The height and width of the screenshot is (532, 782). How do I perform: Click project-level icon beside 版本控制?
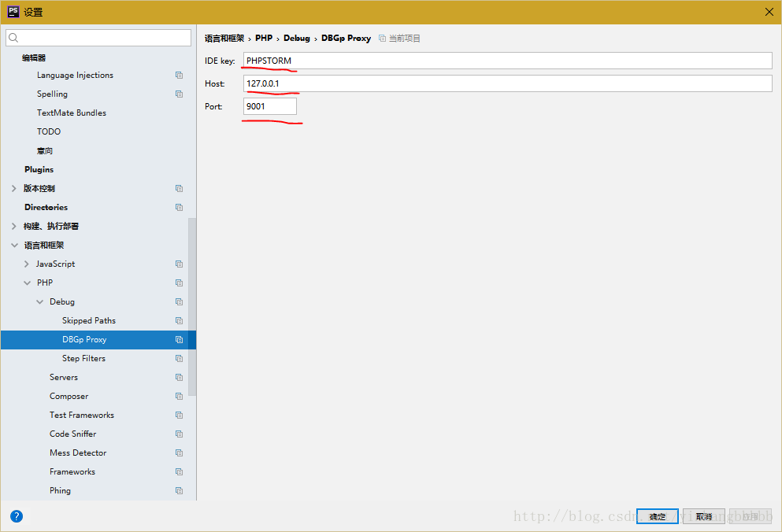pos(179,188)
